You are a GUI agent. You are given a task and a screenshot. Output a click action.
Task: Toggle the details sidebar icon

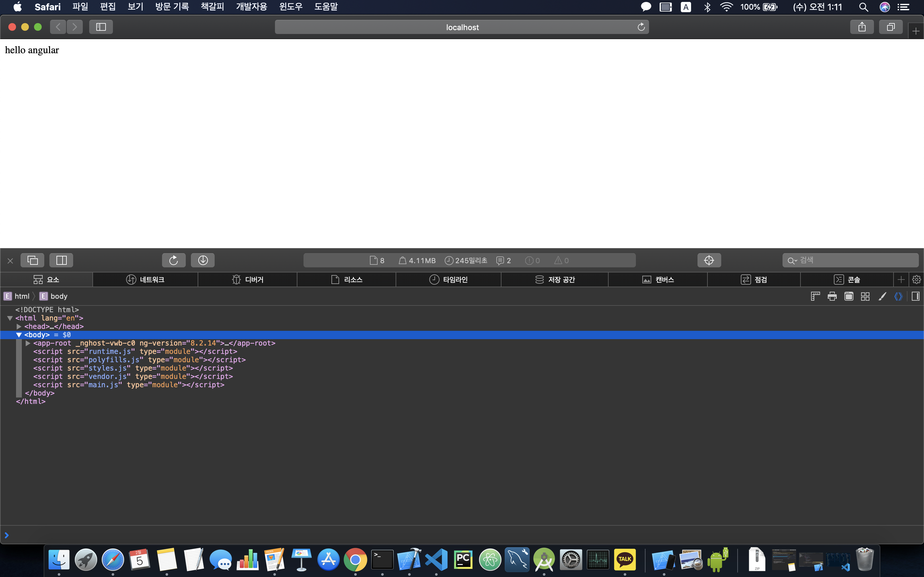(915, 297)
